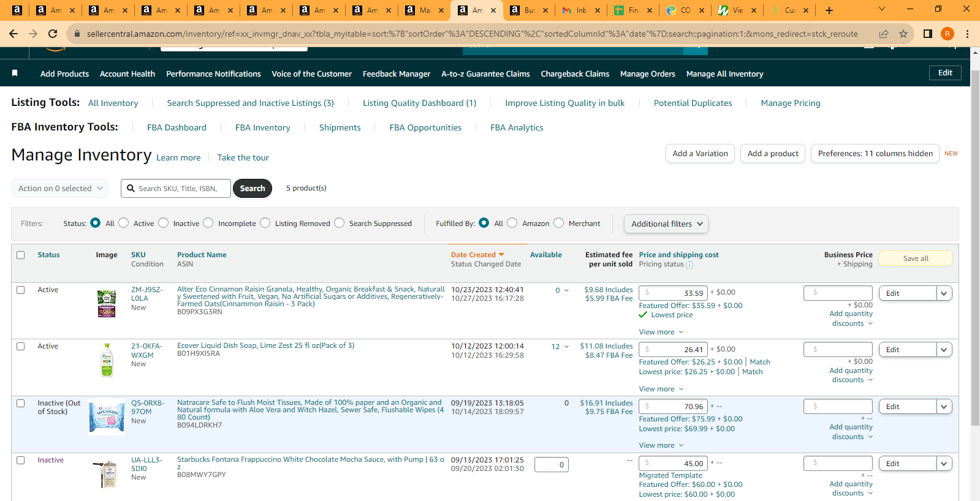Open Edit dropdown arrow for Alter Eco Granola
The width and height of the screenshot is (980, 501).
tap(944, 293)
